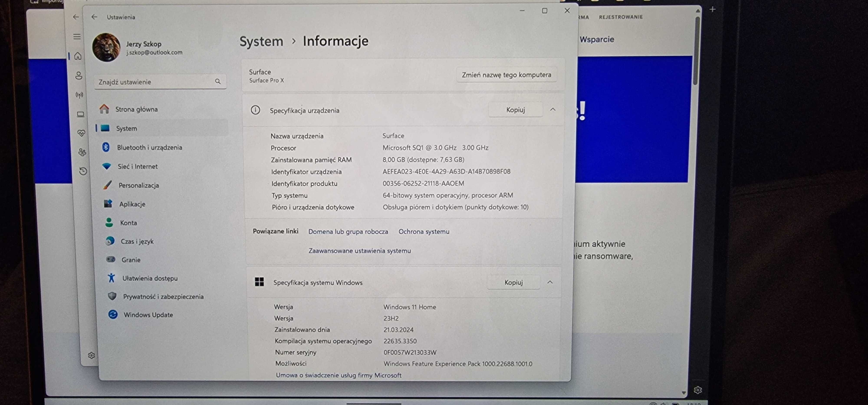Screen dimensions: 868x405
Task: Click hamburger menu icon in background window
Action: pos(77,36)
